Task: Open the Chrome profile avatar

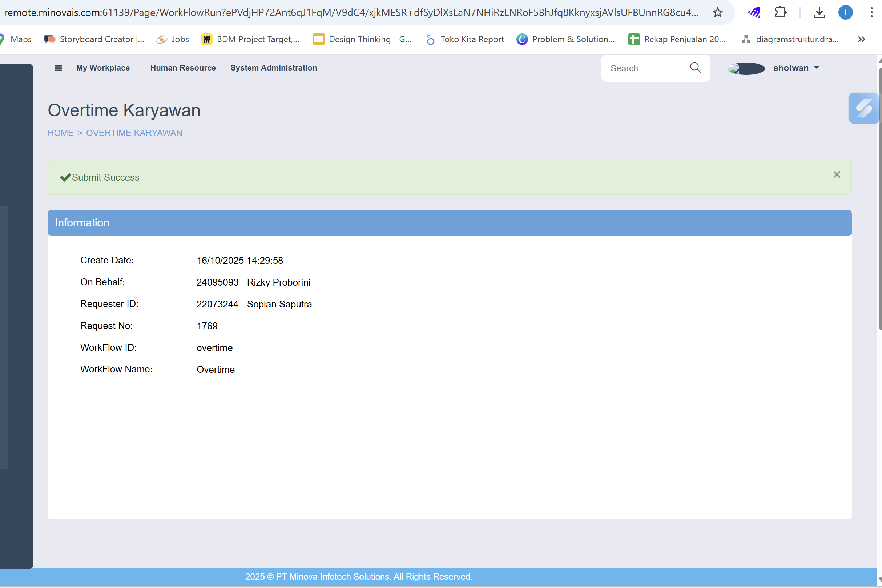Action: point(845,12)
